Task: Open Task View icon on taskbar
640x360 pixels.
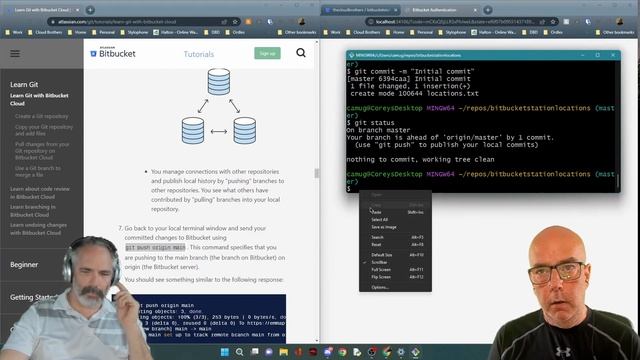Action: pyautogui.click(x=255, y=352)
